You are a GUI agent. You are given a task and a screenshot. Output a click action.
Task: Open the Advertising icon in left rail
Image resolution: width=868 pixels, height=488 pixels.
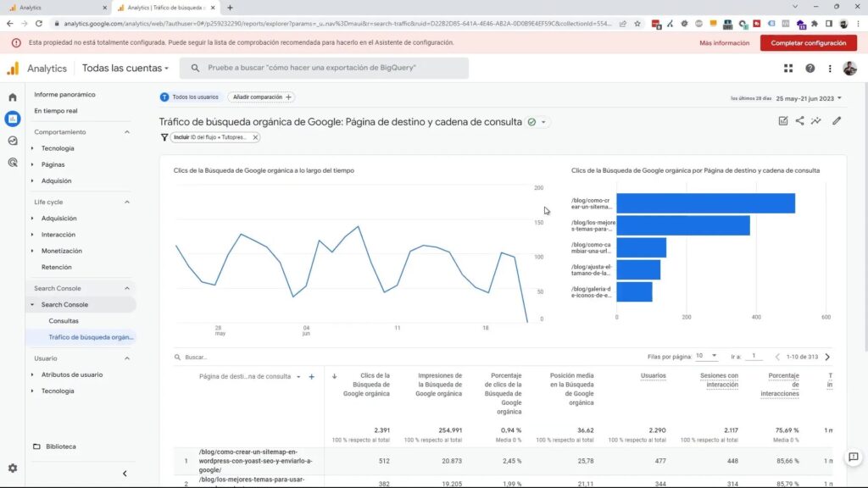click(x=12, y=162)
